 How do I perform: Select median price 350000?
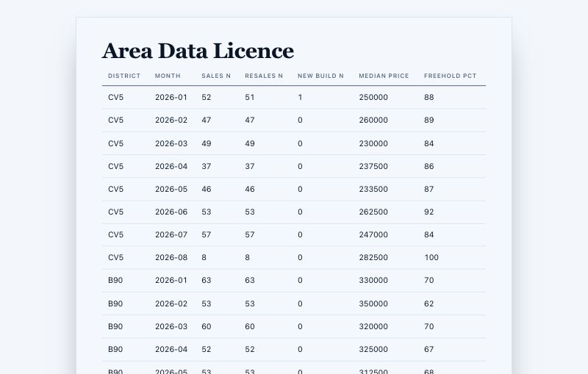[373, 304]
